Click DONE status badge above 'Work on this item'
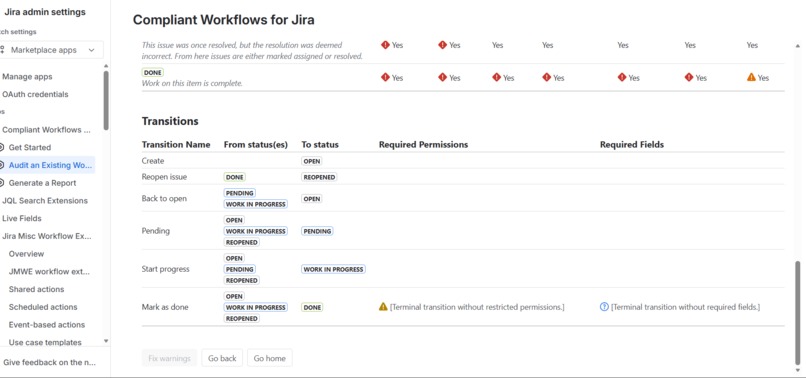The height and width of the screenshot is (378, 806). [x=153, y=73]
